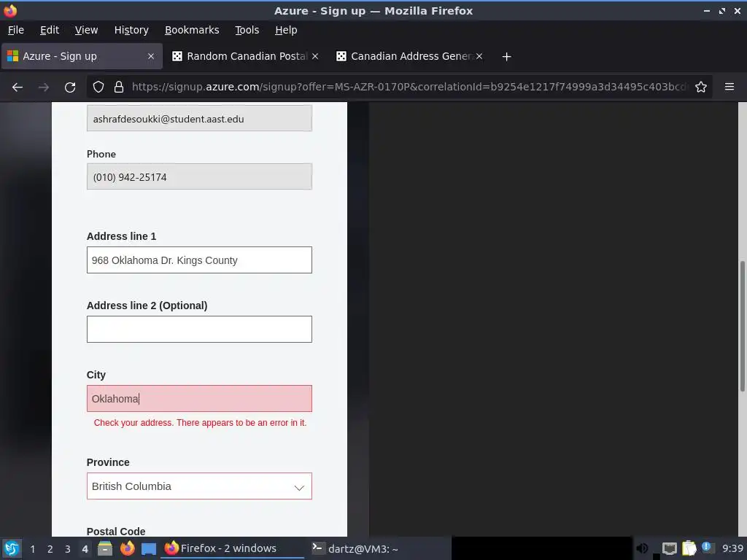Click the page vertical scrollbar thumb
747x560 pixels.
[x=742, y=326]
